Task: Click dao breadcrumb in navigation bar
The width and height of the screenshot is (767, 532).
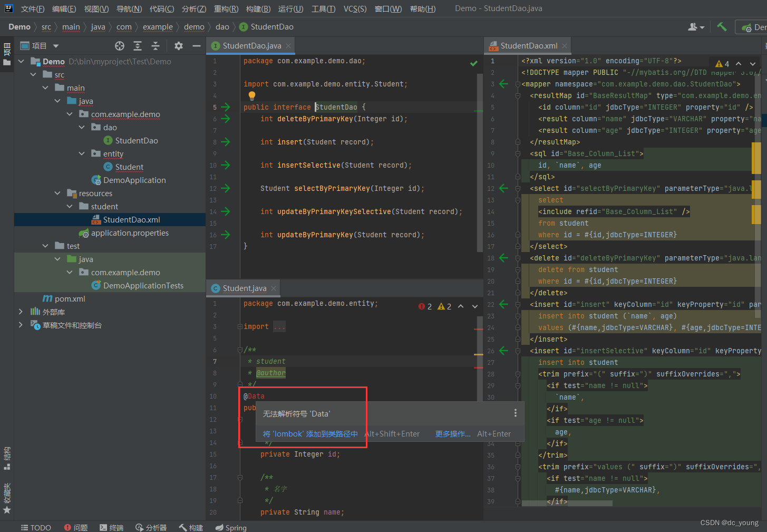Action: pos(222,27)
